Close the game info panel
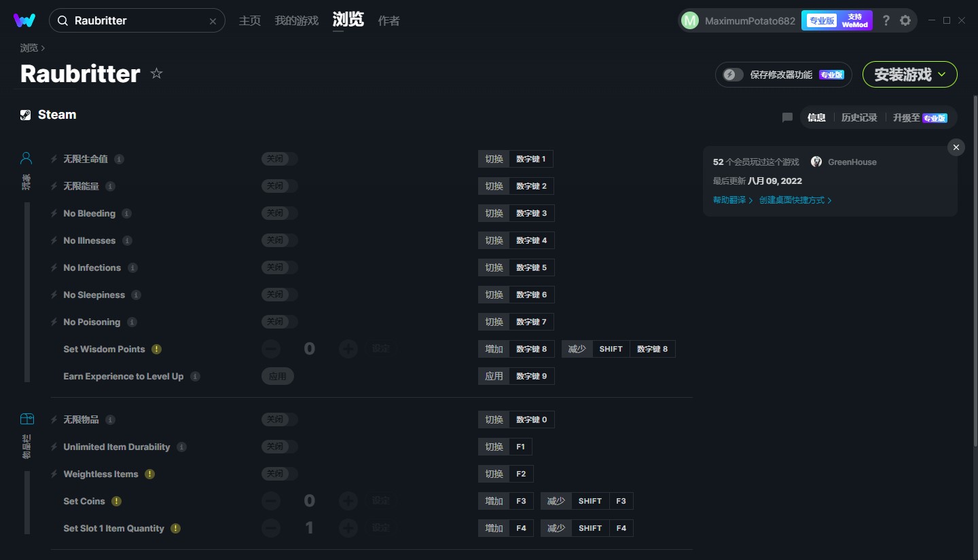The image size is (978, 560). pos(956,147)
